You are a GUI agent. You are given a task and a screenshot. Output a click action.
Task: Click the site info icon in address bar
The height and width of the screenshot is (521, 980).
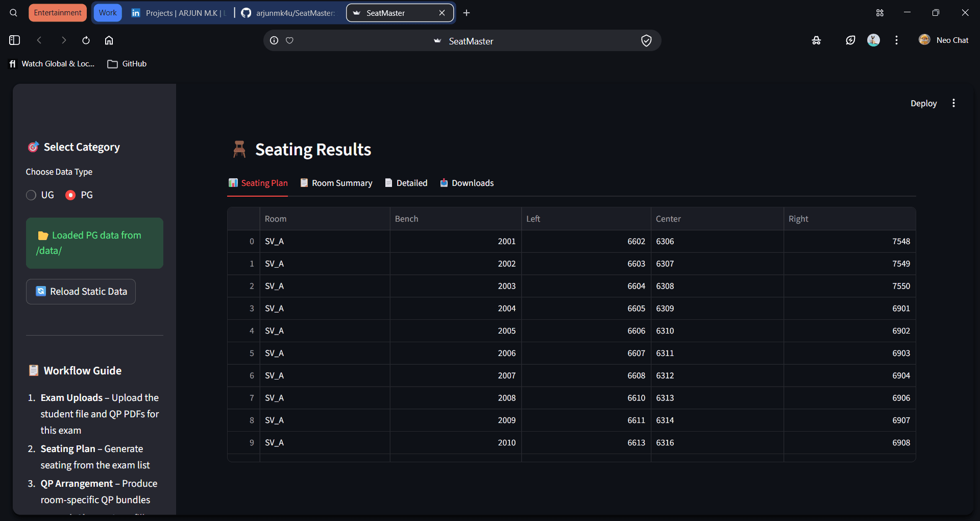tap(274, 40)
